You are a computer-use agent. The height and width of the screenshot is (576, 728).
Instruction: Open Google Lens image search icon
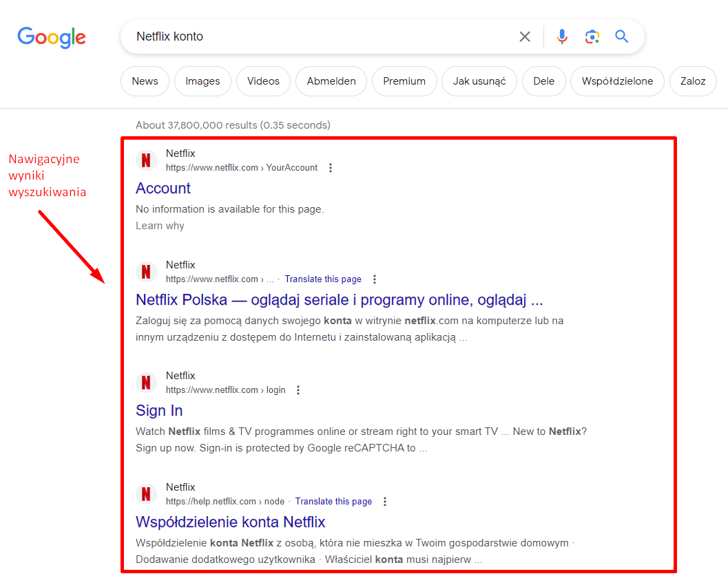(x=592, y=36)
